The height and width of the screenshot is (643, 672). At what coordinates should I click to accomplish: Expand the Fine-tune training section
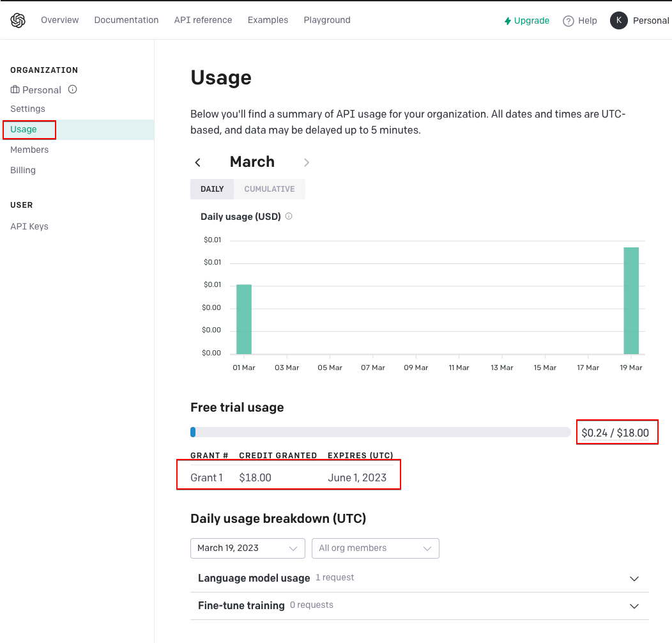click(x=420, y=606)
